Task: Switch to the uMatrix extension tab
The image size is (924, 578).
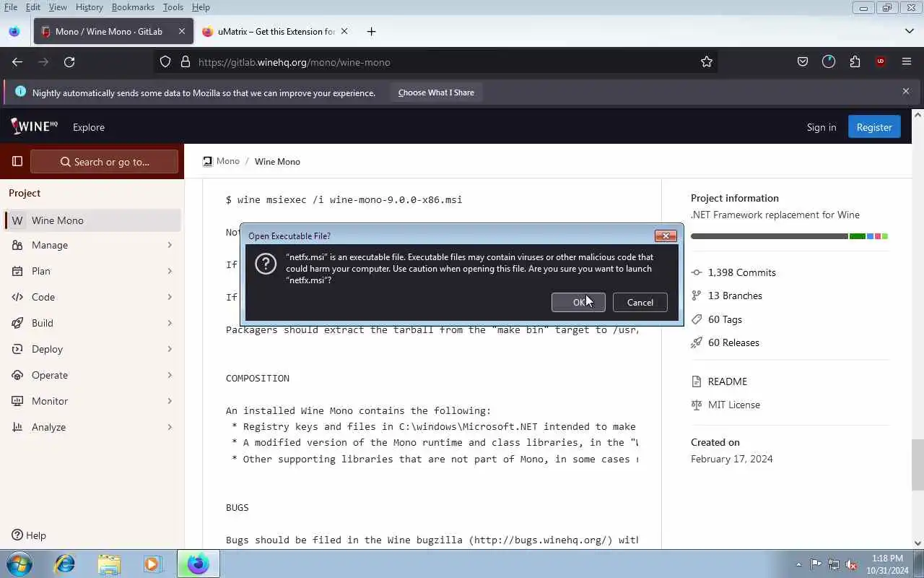Action: click(x=275, y=32)
